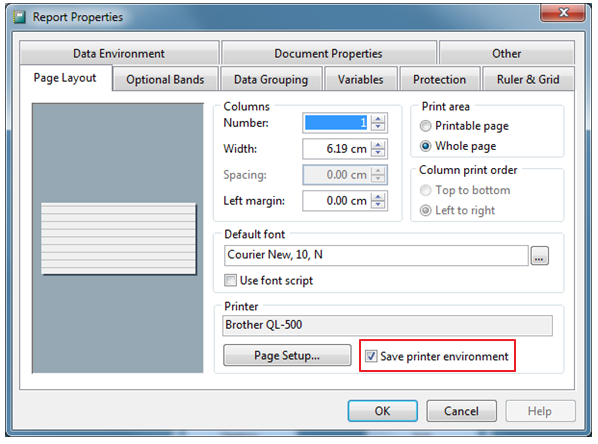Switch to Optional Bands tab

(x=166, y=79)
